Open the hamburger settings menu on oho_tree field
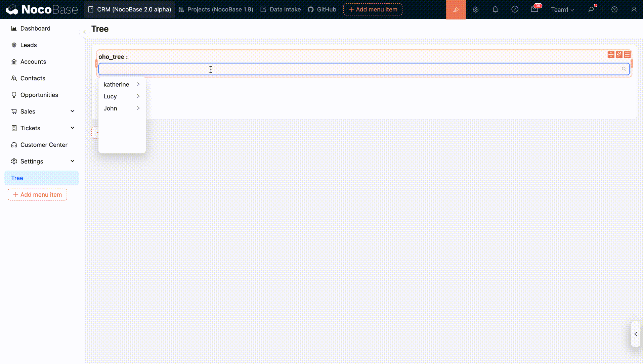This screenshot has height=364, width=643. click(627, 54)
